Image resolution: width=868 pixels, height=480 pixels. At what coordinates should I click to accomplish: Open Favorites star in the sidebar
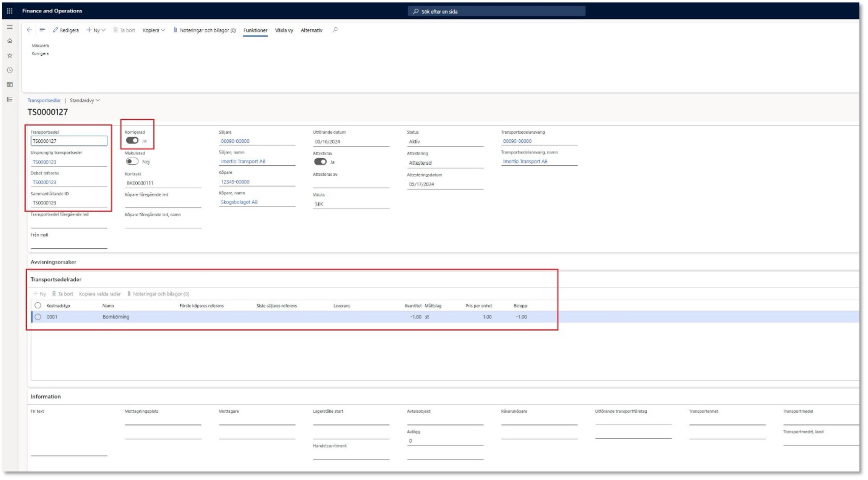click(x=10, y=56)
